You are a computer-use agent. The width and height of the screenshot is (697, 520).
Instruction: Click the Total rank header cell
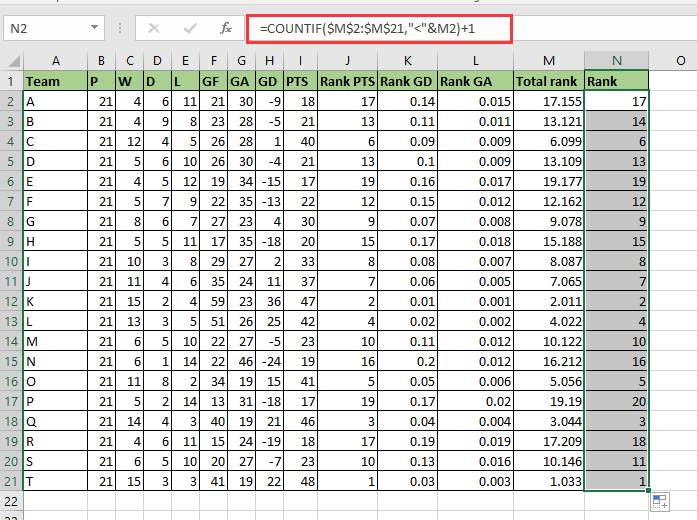(548, 81)
